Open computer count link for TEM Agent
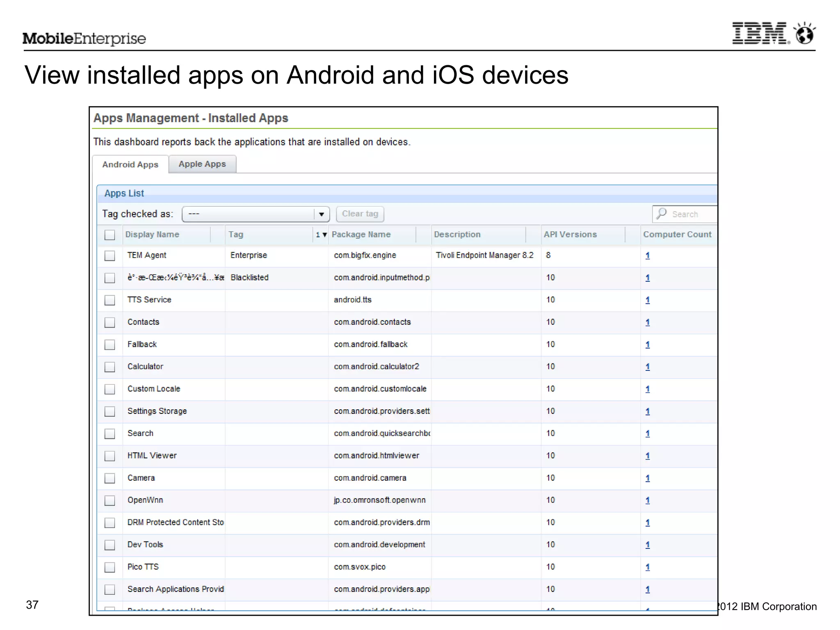 point(648,256)
